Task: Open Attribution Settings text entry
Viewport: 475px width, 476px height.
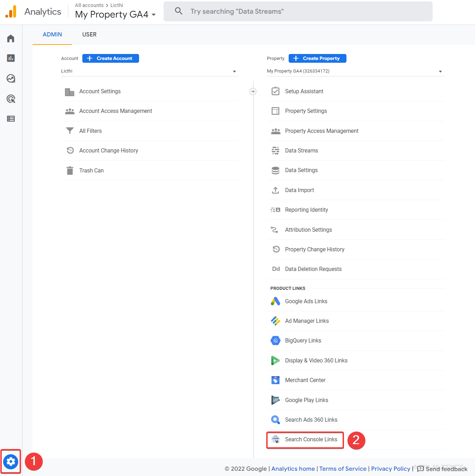Action: click(x=309, y=230)
